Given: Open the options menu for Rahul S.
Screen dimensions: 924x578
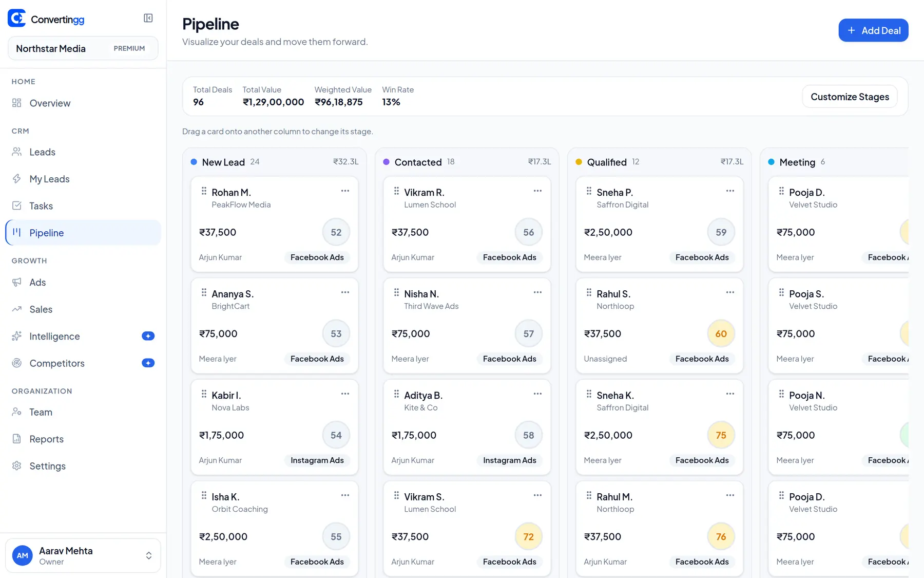Looking at the screenshot, I should pyautogui.click(x=730, y=292).
